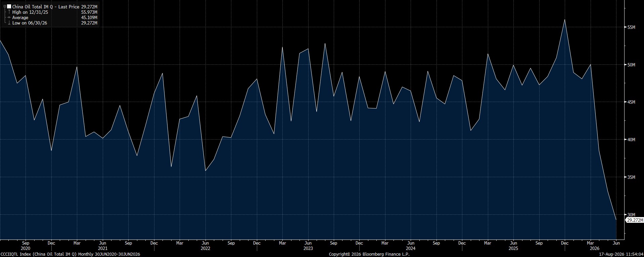Select the Average marker icon in legend
The width and height of the screenshot is (644, 257).
pos(9,17)
